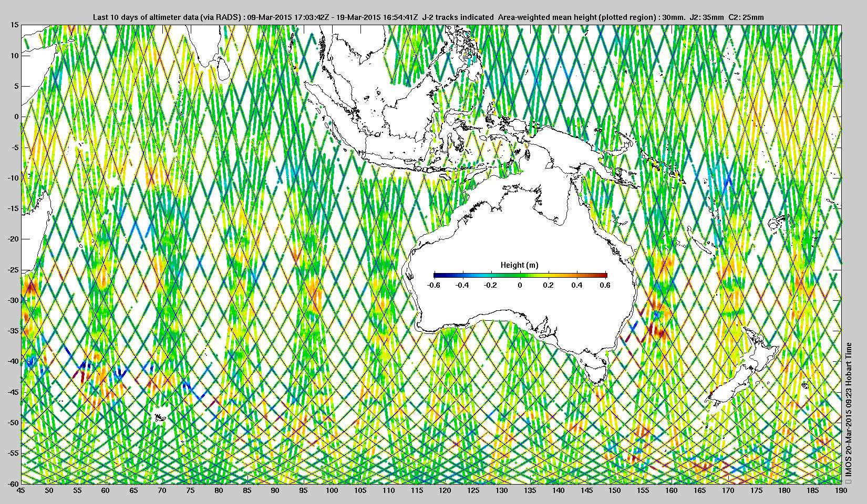
Task: Click the longitude axis tick label '45'
Action: pos(20,490)
